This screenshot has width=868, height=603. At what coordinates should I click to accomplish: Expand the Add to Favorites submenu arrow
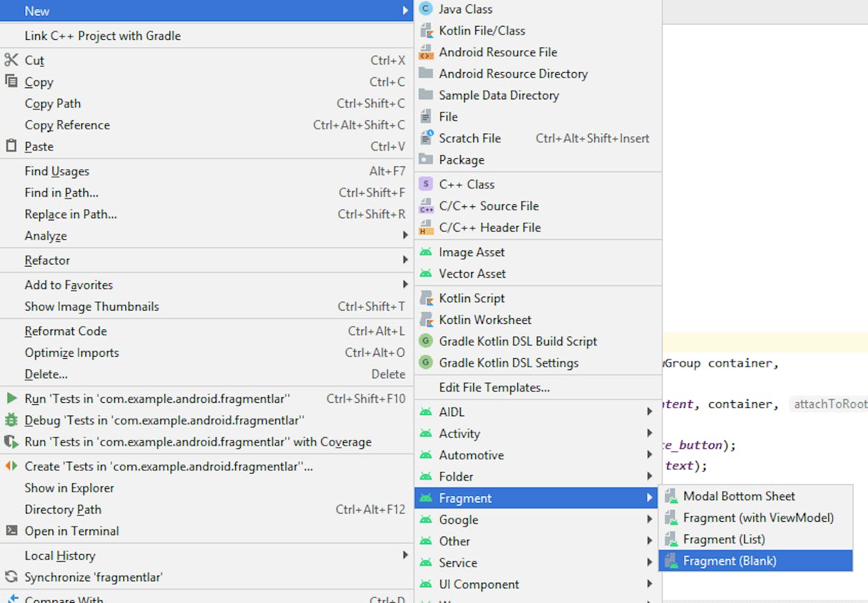pyautogui.click(x=405, y=285)
